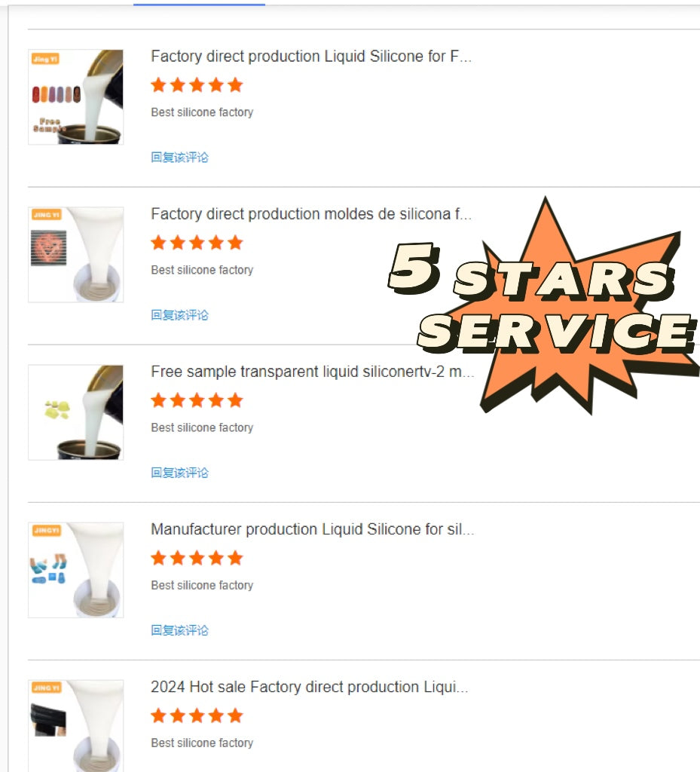Click the title 'Free sample transparent liquid siliconertv-2 m...'
700x772 pixels.
pyautogui.click(x=313, y=372)
